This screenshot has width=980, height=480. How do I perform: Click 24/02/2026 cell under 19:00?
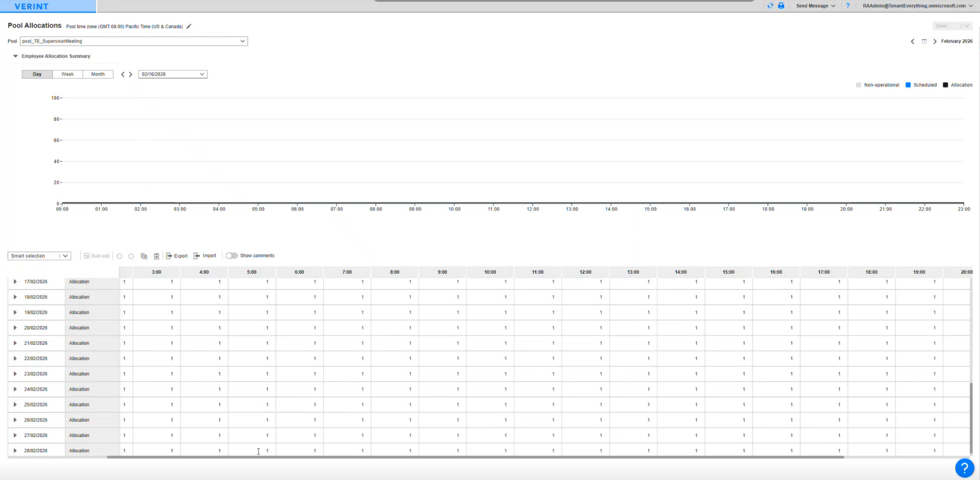coord(919,390)
